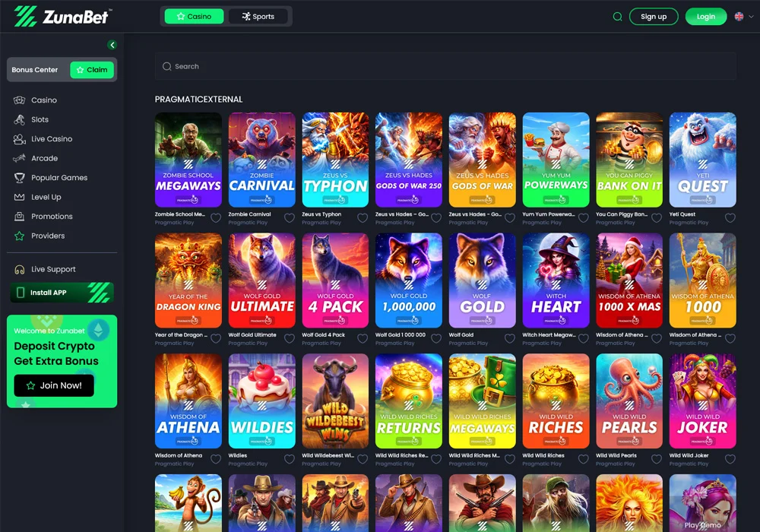Favorite the Yeti Quest slot

pyautogui.click(x=730, y=218)
